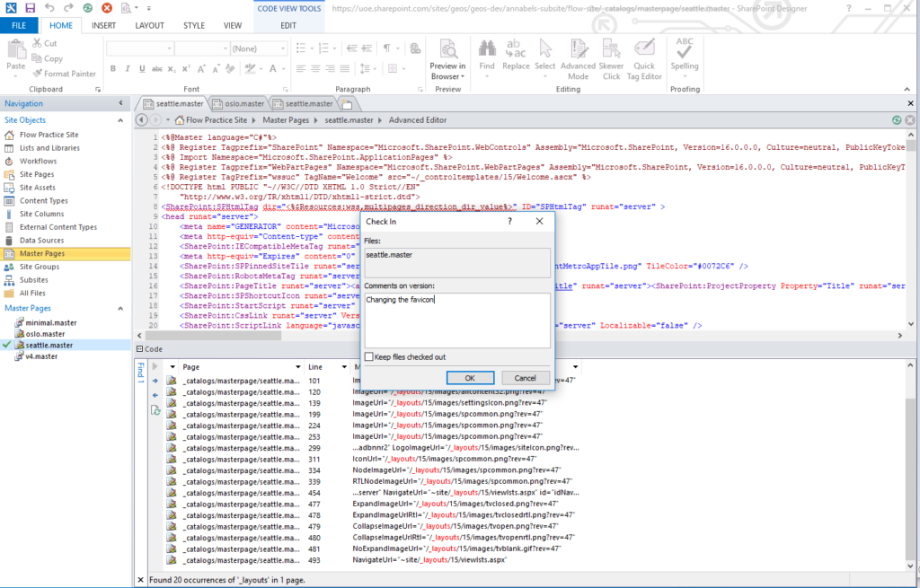Viewport: 920px width, 588px height.
Task: Cancel the Check In dialog
Action: [x=526, y=378]
